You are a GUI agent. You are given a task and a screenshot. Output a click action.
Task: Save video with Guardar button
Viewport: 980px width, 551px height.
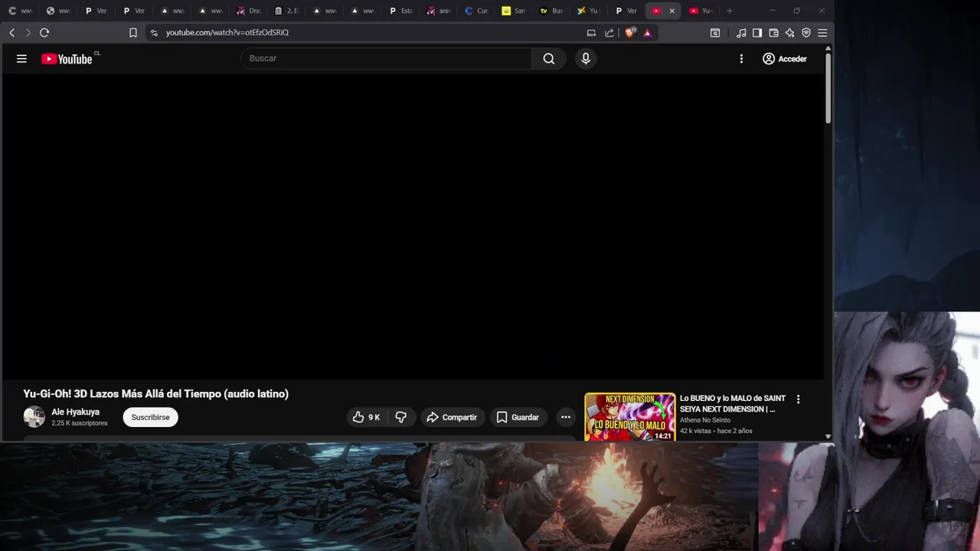[x=518, y=417]
